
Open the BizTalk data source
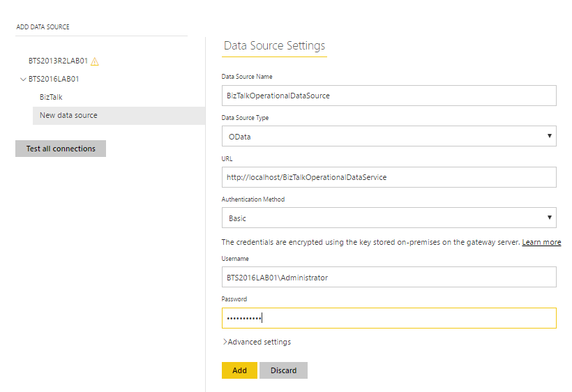(x=51, y=98)
